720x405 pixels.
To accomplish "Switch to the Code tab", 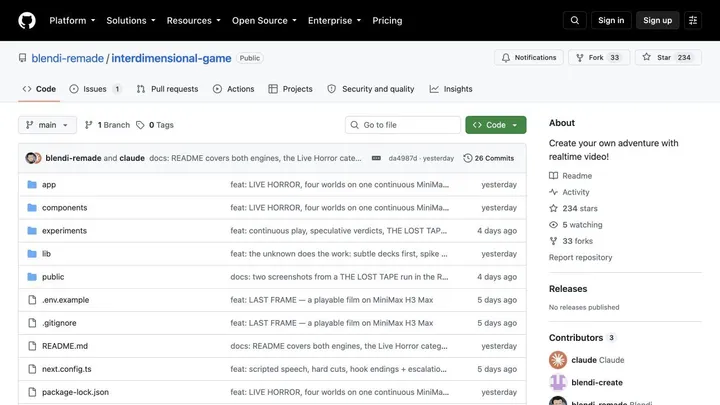I will point(39,89).
